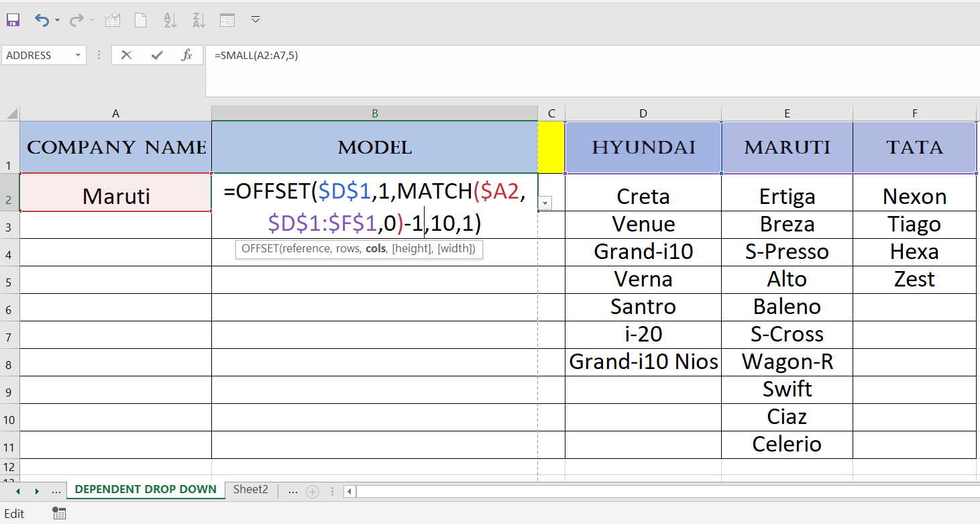
Task: Select column A header
Action: (x=115, y=113)
